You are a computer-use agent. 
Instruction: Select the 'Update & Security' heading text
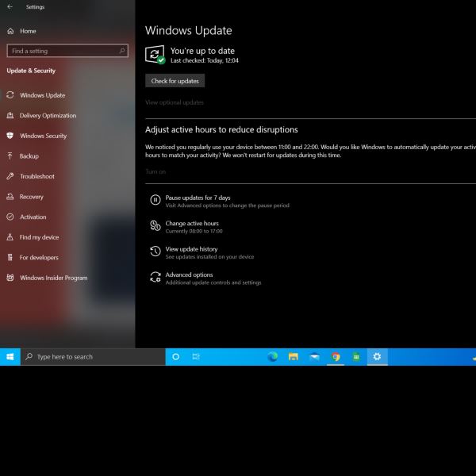tap(31, 71)
